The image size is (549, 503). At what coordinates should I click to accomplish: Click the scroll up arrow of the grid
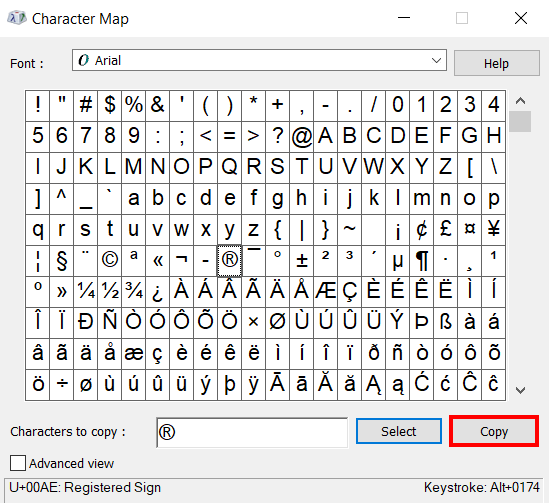520,101
